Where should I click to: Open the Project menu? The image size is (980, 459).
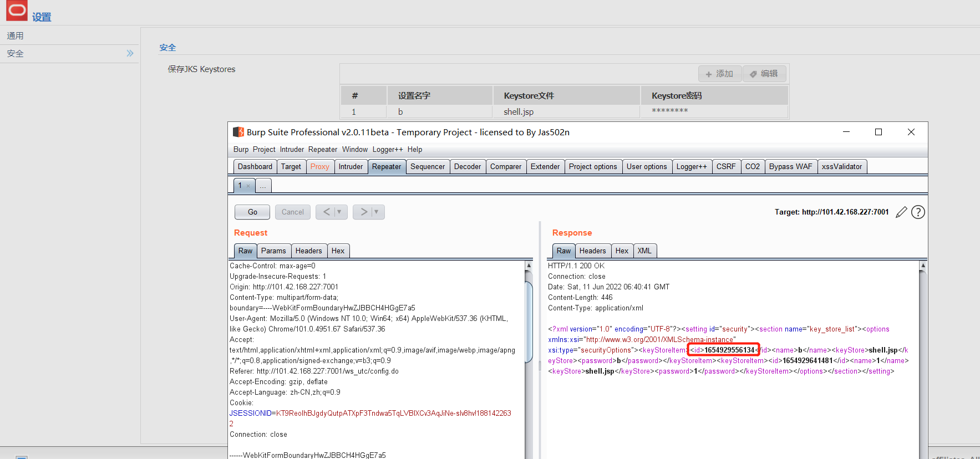[264, 150]
